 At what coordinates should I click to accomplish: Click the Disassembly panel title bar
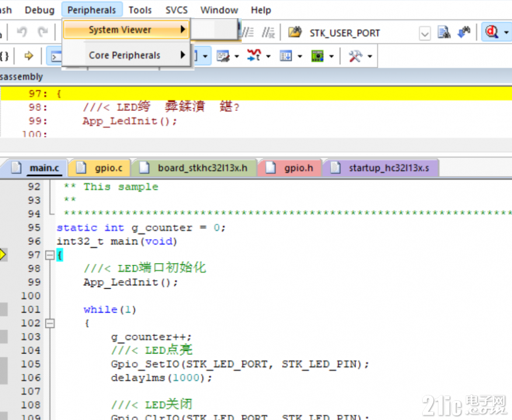pyautogui.click(x=256, y=76)
